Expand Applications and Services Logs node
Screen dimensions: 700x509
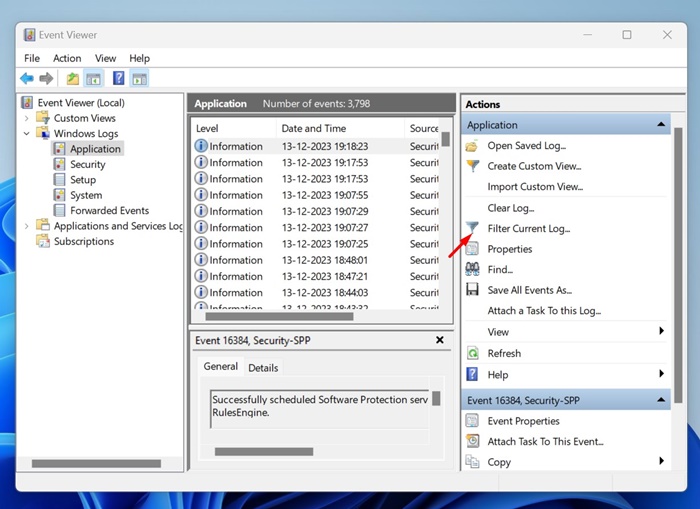pyautogui.click(x=27, y=226)
